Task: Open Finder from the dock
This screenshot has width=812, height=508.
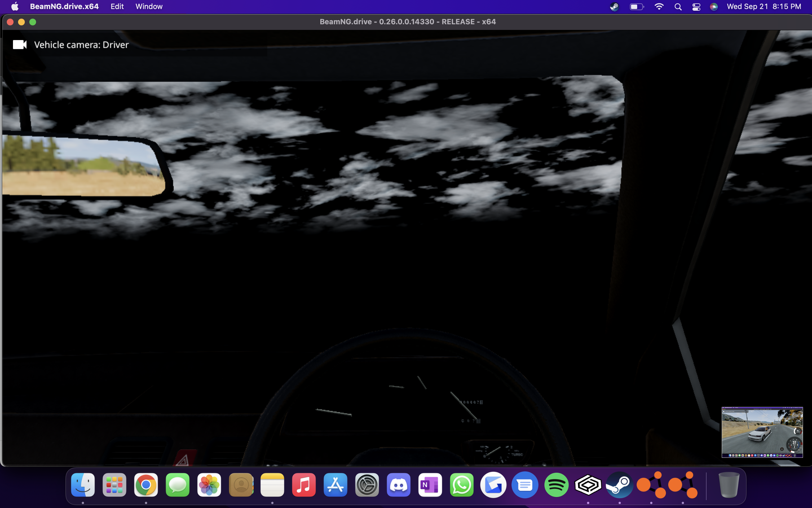Action: pyautogui.click(x=83, y=485)
